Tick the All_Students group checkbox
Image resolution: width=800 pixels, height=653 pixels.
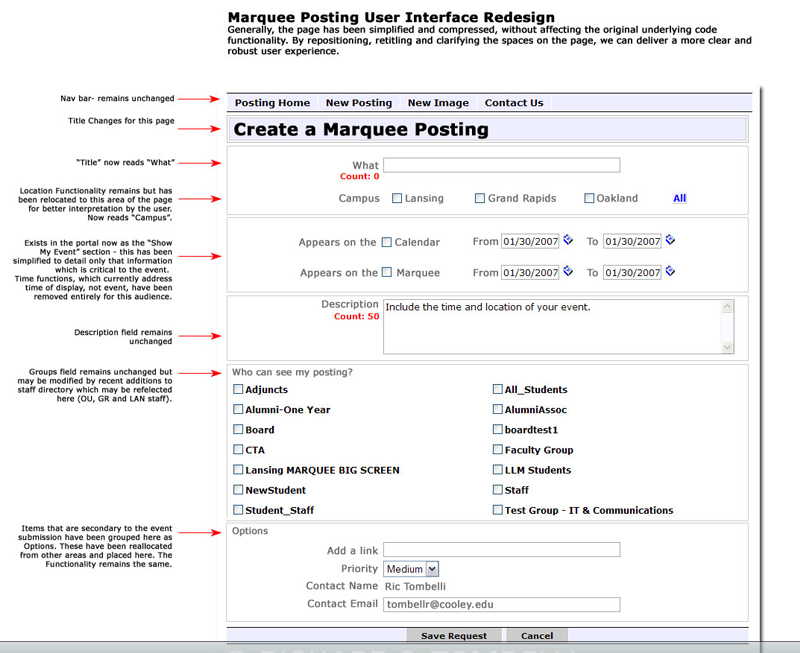pos(497,389)
